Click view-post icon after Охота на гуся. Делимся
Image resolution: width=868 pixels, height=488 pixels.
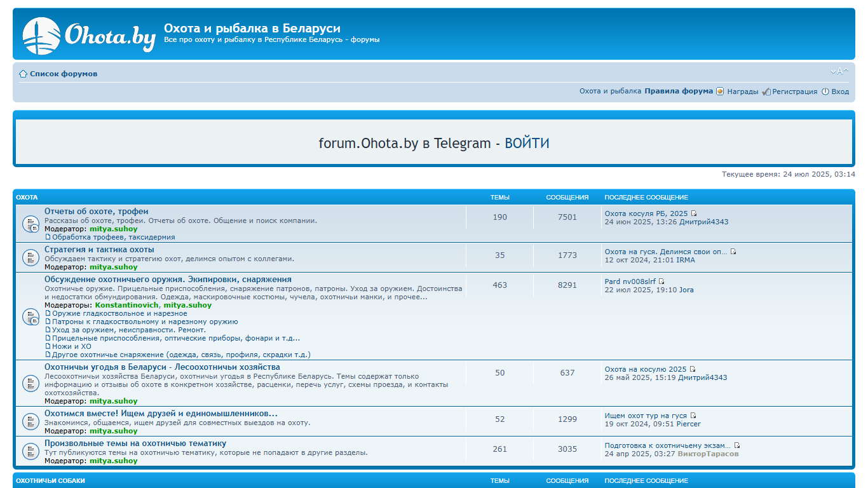coord(733,252)
